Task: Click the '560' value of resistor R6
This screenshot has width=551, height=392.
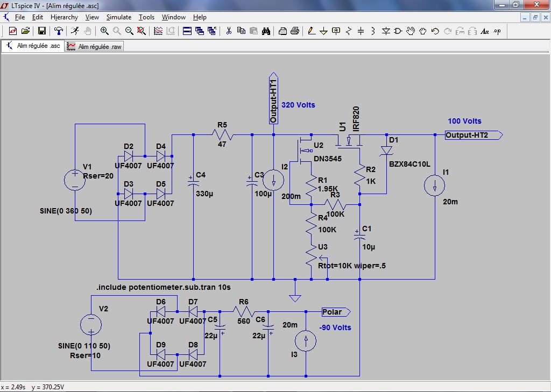Action: [244, 321]
